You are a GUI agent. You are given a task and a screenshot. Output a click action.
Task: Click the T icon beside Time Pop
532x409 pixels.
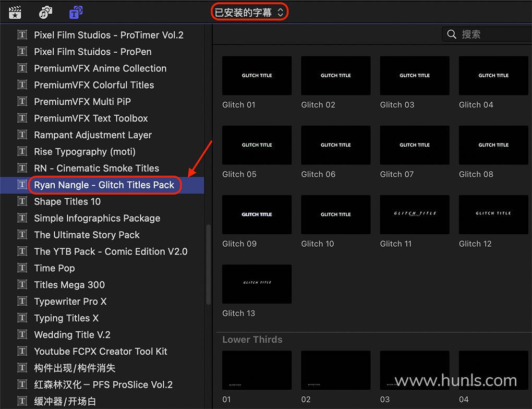tap(22, 268)
